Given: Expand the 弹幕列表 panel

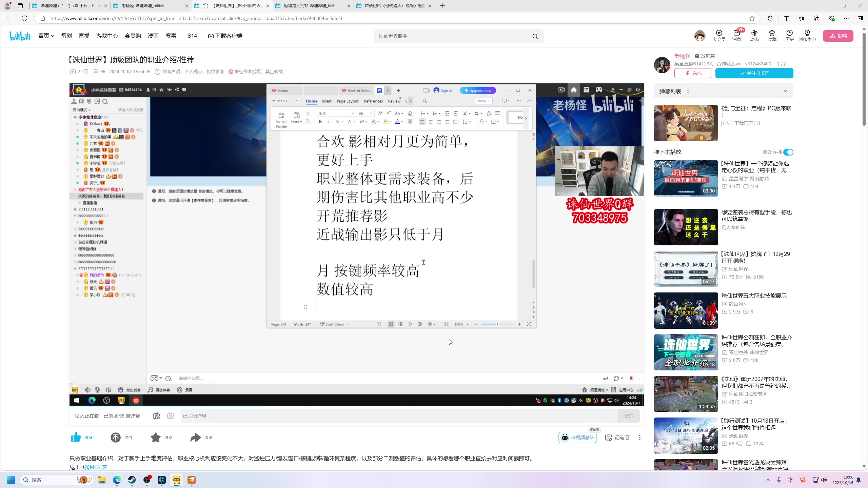Looking at the screenshot, I should click(785, 91).
